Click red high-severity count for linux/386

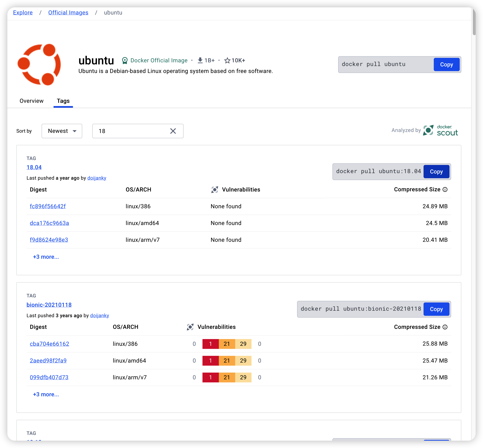click(x=210, y=344)
